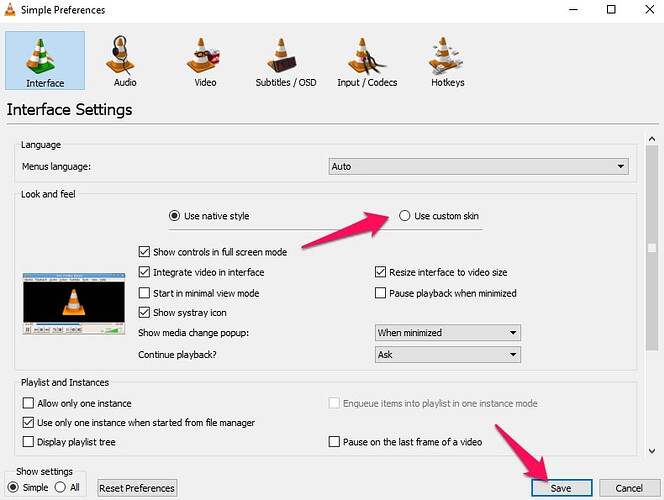Choose the Use native style radio button
The height and width of the screenshot is (500, 664).
point(176,216)
